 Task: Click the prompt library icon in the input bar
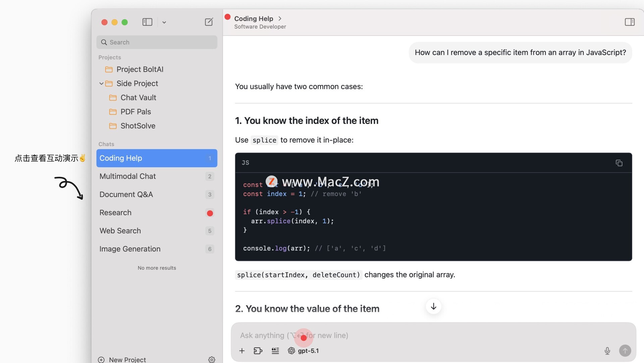275,351
